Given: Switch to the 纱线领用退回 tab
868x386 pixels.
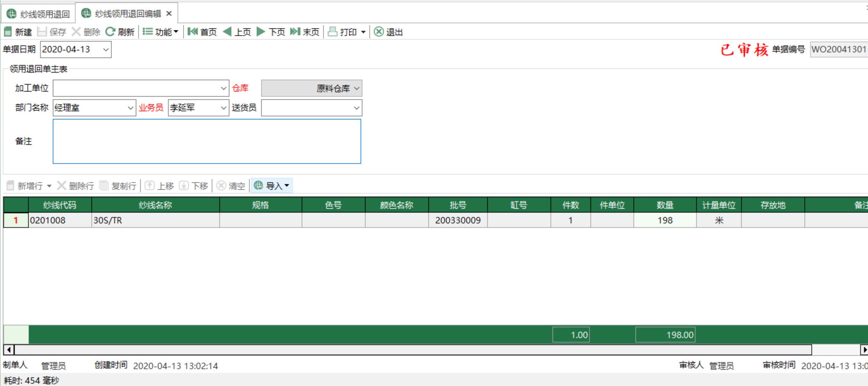Looking at the screenshot, I should click(38, 14).
